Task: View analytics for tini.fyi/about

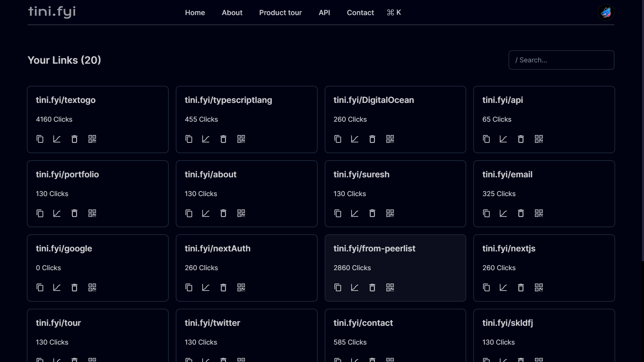Action: pyautogui.click(x=206, y=214)
